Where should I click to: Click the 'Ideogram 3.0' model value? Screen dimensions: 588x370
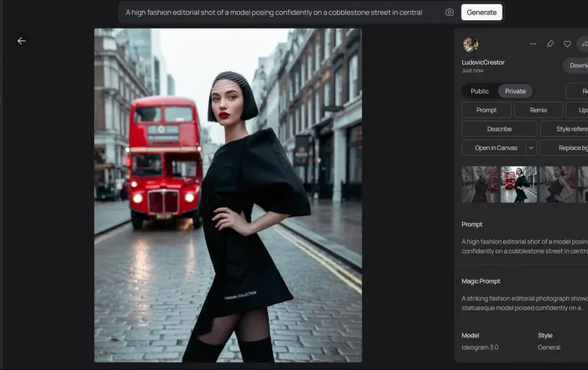[480, 347]
